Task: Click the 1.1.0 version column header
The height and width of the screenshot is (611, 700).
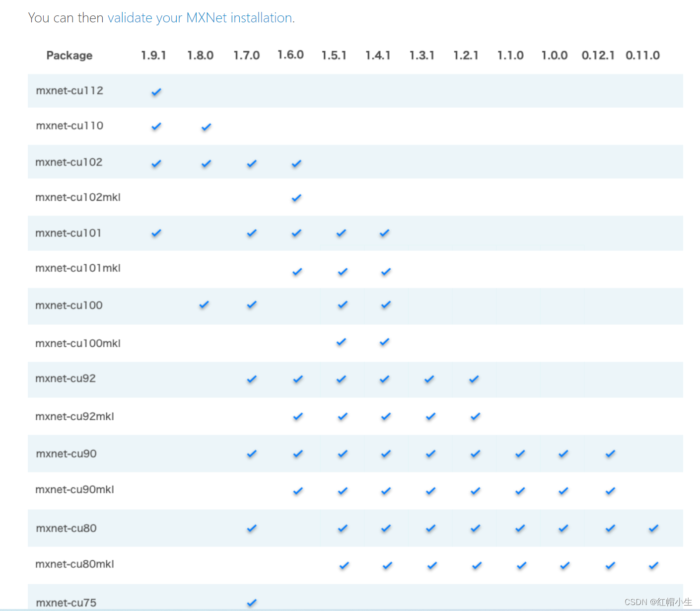Action: tap(510, 55)
